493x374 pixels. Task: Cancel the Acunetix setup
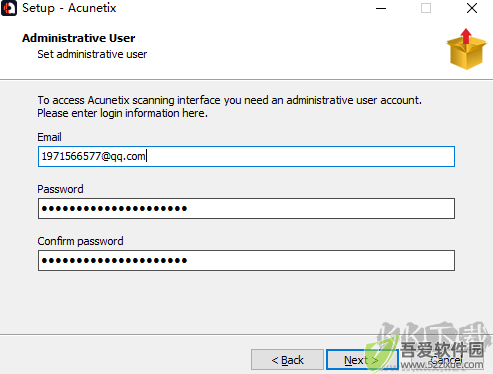[446, 360]
